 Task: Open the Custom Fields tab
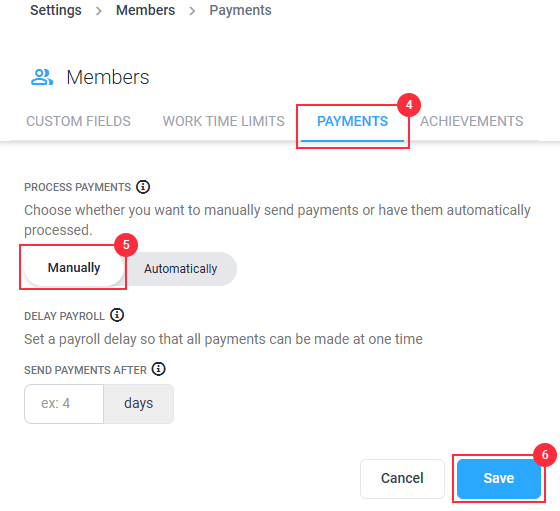(78, 121)
